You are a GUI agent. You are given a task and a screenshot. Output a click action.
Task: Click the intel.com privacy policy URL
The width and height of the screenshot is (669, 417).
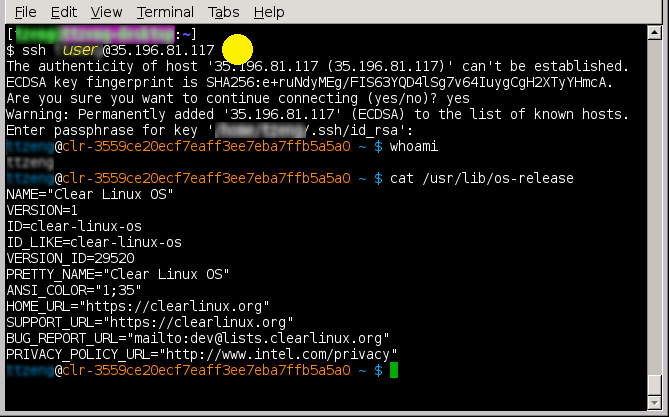tap(281, 354)
